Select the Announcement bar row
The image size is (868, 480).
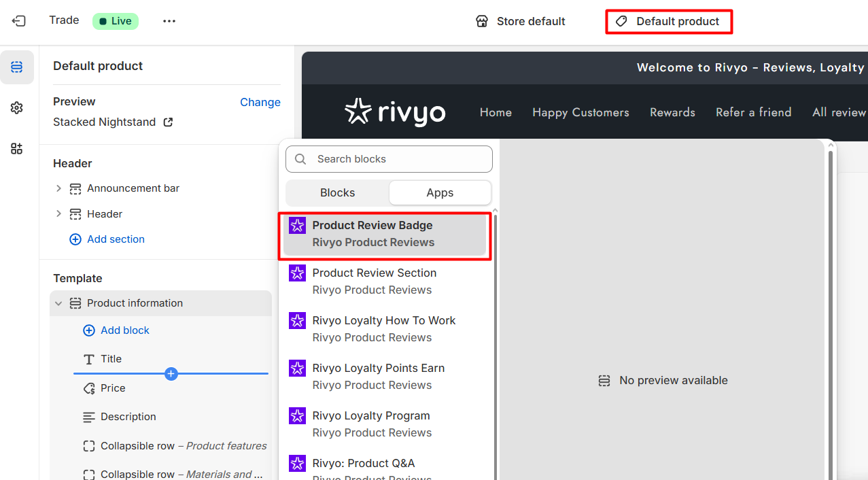160,188
